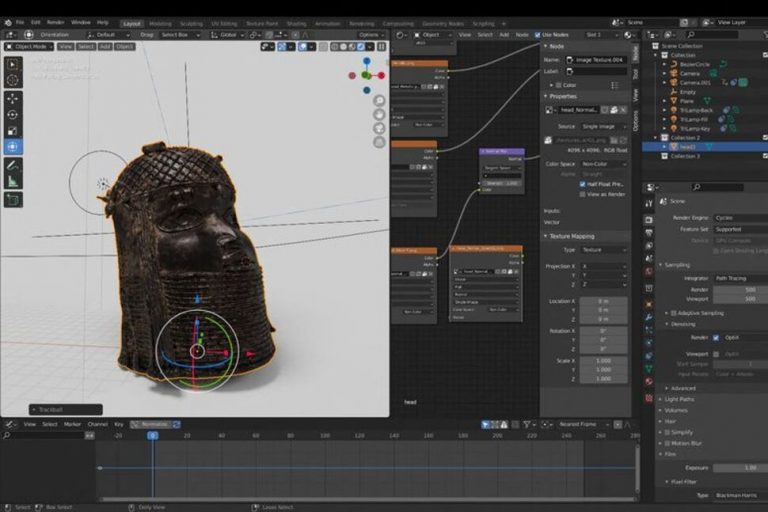
Task: Open the Tool tab in properties editor
Action: pyautogui.click(x=648, y=203)
